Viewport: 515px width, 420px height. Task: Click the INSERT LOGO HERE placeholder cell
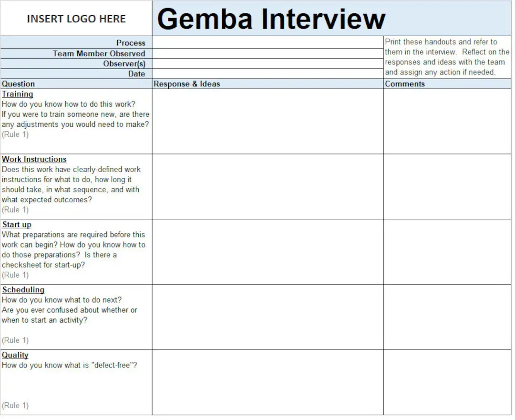pyautogui.click(x=76, y=19)
